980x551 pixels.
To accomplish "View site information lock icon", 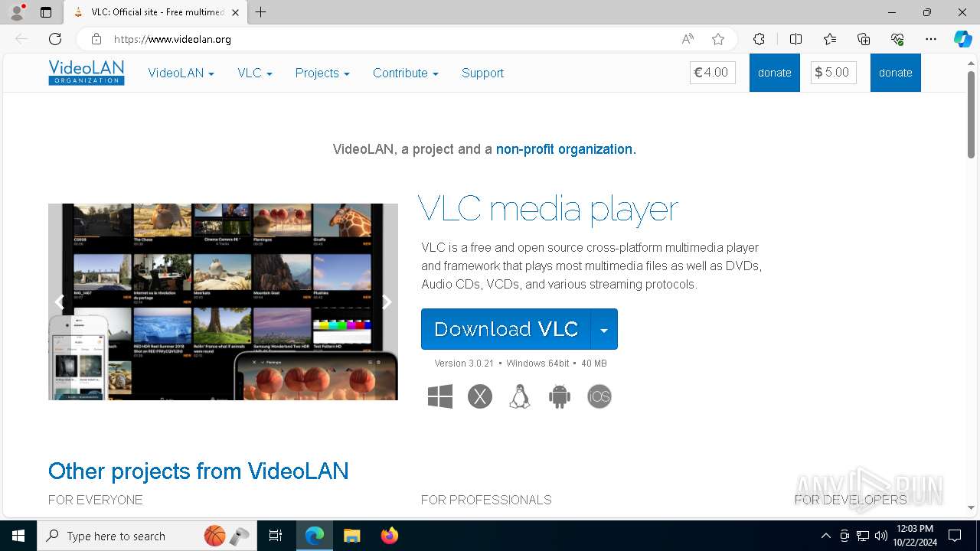I will 96,39.
